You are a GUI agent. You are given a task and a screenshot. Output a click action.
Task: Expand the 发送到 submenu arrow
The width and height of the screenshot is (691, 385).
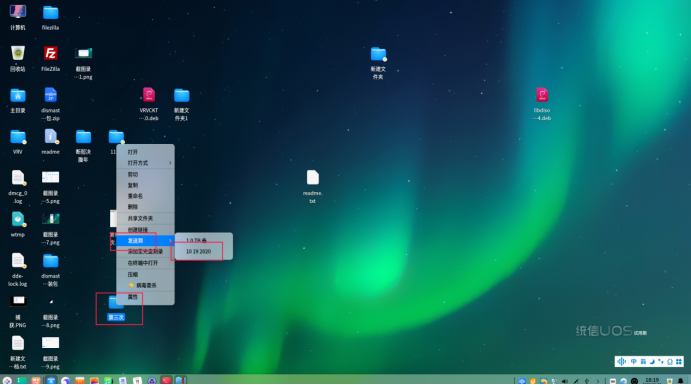click(170, 241)
